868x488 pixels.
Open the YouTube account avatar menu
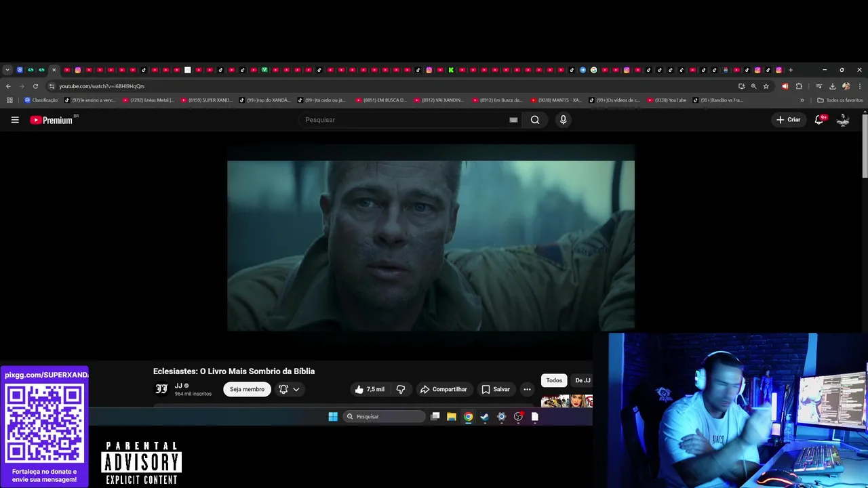[x=843, y=120]
